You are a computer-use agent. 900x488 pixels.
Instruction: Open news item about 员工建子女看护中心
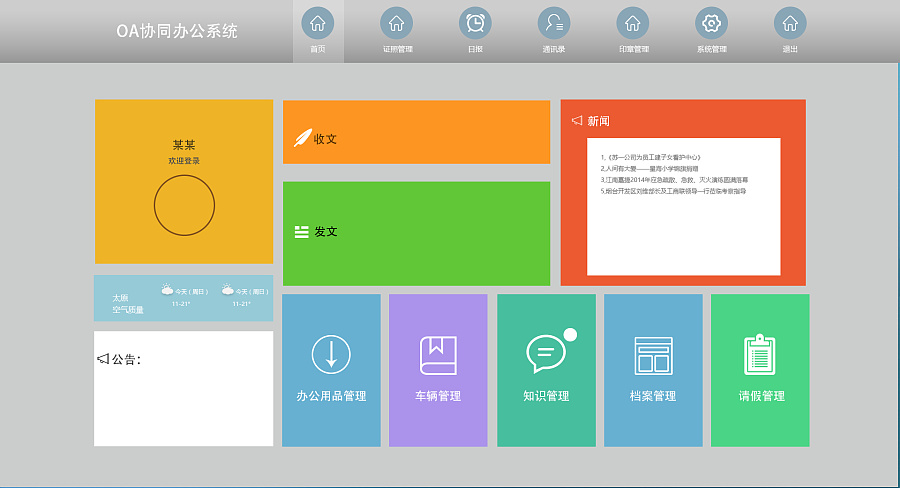(651, 158)
